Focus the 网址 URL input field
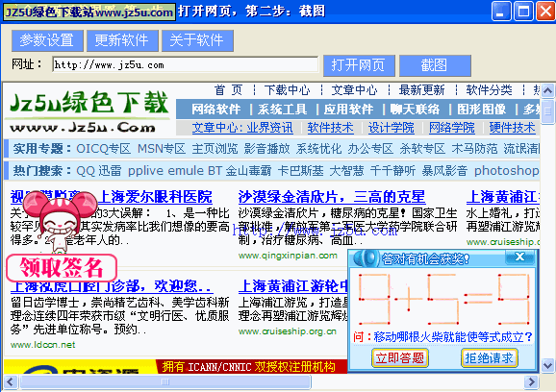 coord(185,64)
